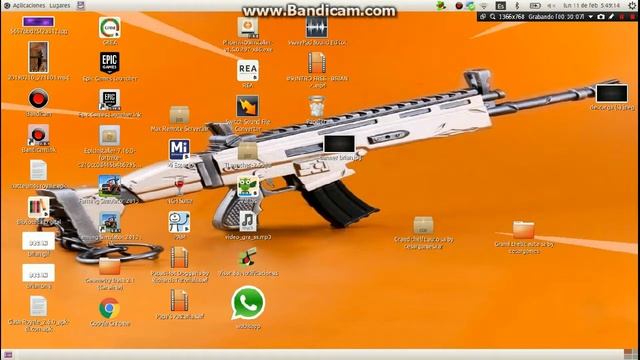Open the video_gra_sa.mp3 audio file

248,222
